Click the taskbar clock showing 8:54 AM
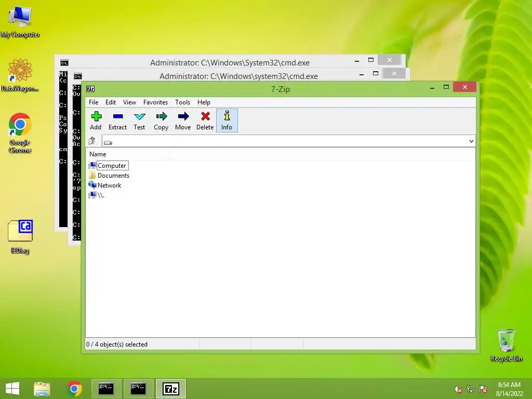 (x=509, y=389)
